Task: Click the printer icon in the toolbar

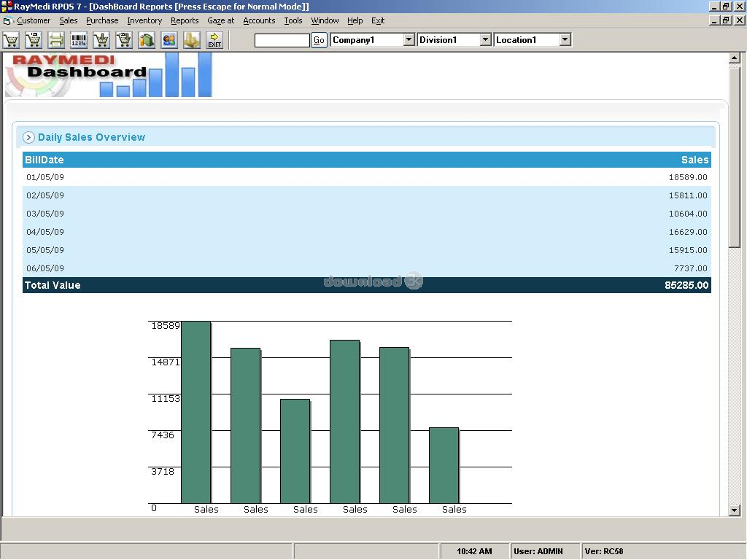Action: click(x=57, y=40)
